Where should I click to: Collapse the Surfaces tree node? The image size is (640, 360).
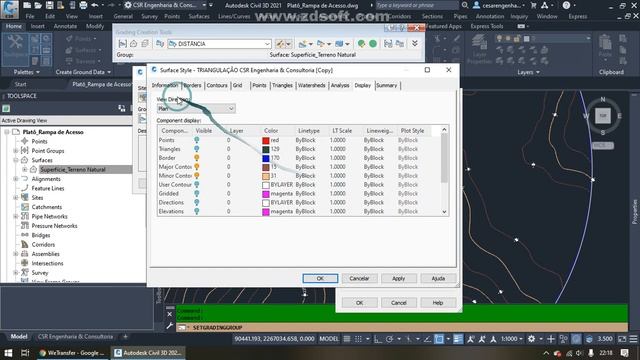click(x=16, y=160)
